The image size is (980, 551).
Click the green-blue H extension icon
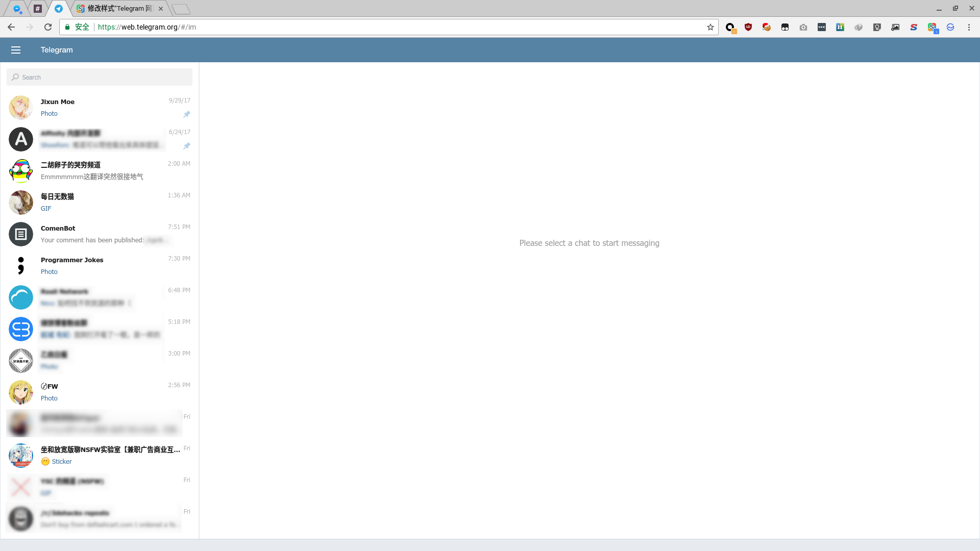[x=840, y=27]
